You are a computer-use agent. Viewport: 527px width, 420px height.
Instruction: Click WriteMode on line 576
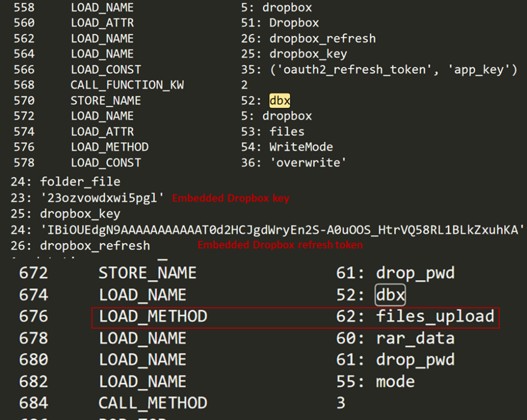301,147
